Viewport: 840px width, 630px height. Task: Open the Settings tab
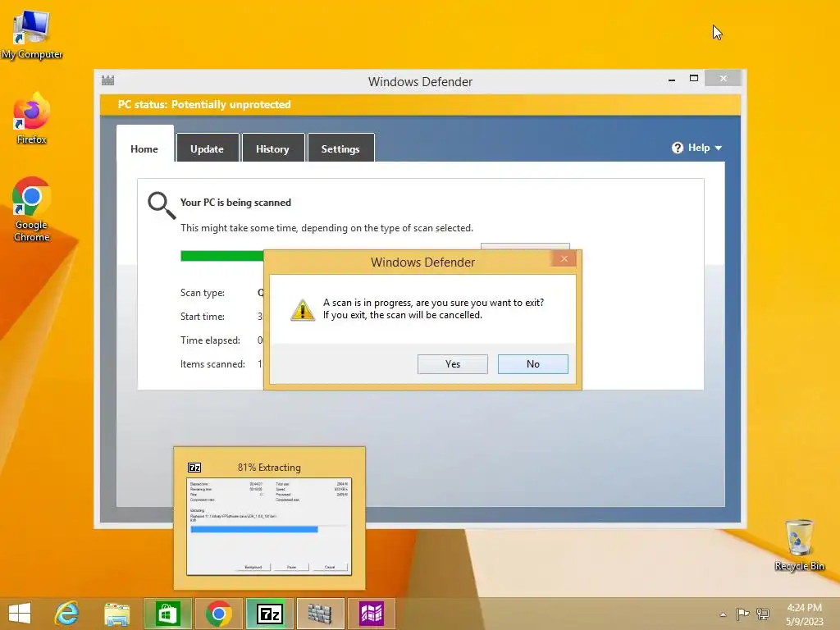(x=340, y=149)
